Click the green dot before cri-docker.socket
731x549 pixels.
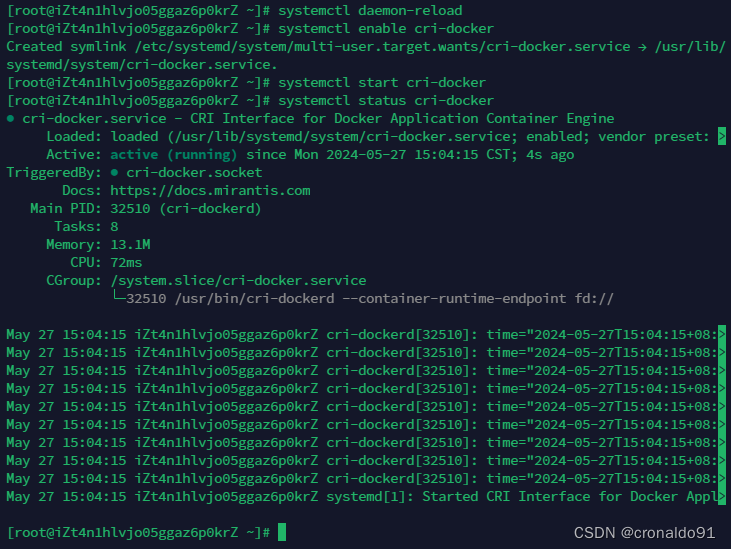tap(114, 173)
